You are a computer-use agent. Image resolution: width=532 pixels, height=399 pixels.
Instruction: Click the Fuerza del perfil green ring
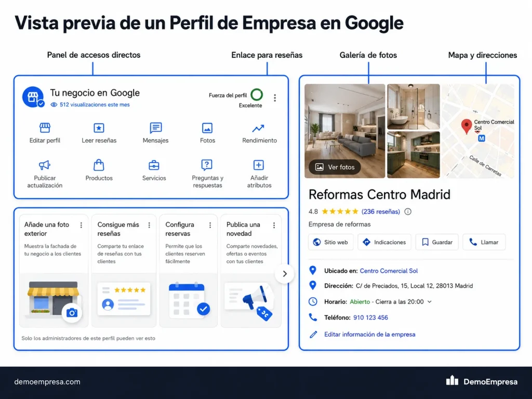point(257,95)
